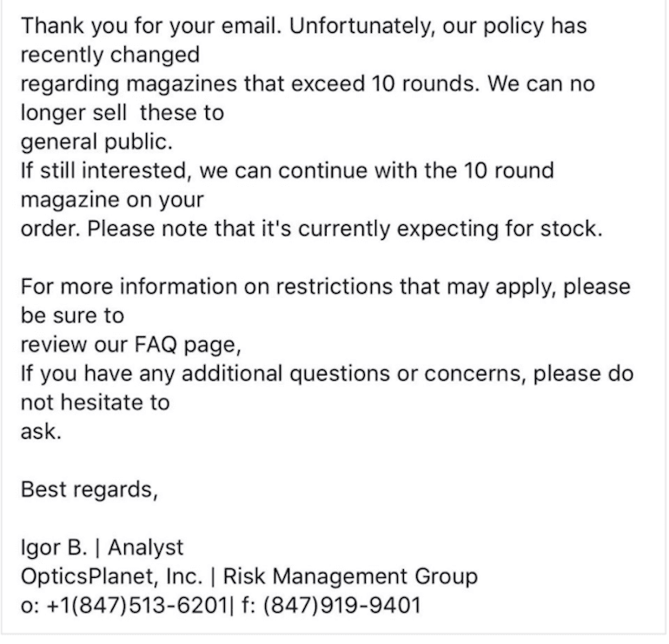Click the sender name "Igor B."
Image resolution: width=669 pixels, height=644 pixels.
click(x=53, y=547)
